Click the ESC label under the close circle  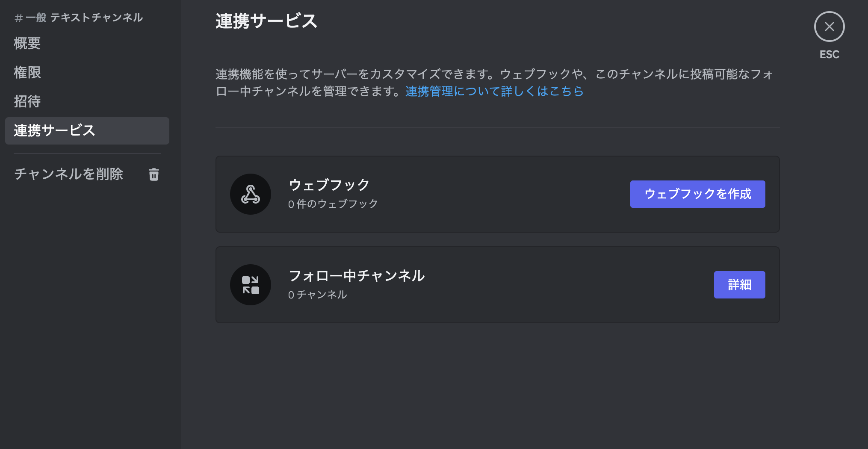(x=829, y=54)
